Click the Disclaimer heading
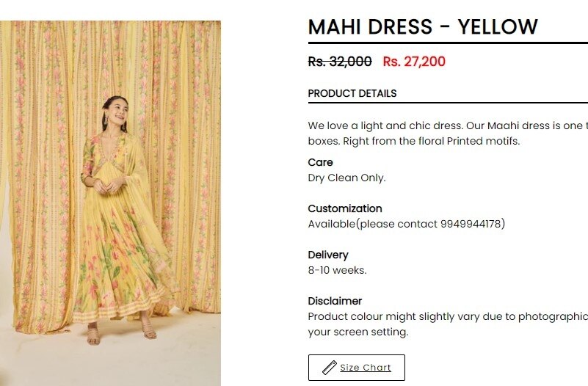 pyautogui.click(x=335, y=301)
